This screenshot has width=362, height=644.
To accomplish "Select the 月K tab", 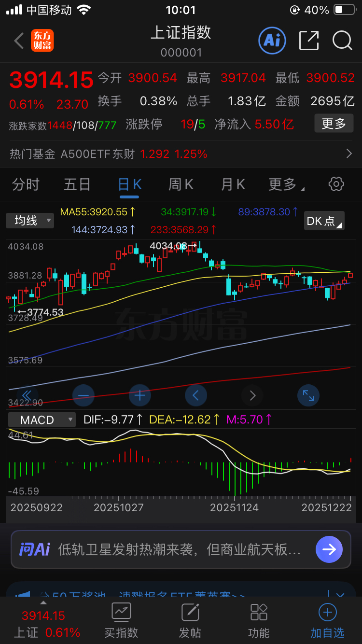I will (x=233, y=184).
